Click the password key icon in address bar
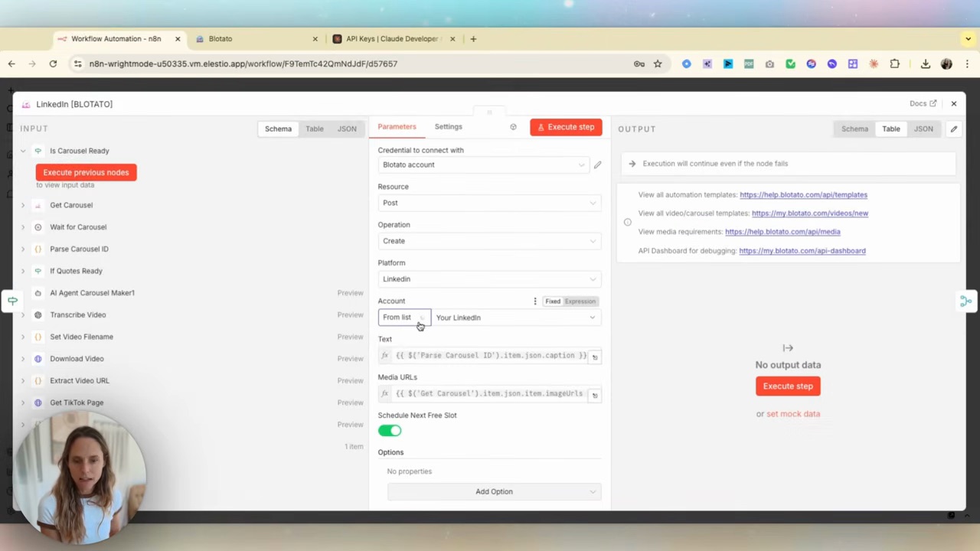Image resolution: width=980 pixels, height=551 pixels. point(639,64)
